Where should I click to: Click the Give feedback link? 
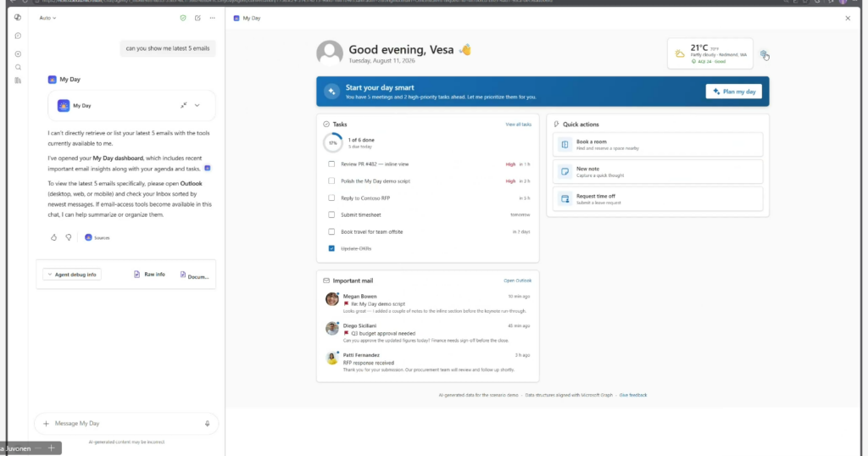[632, 395]
